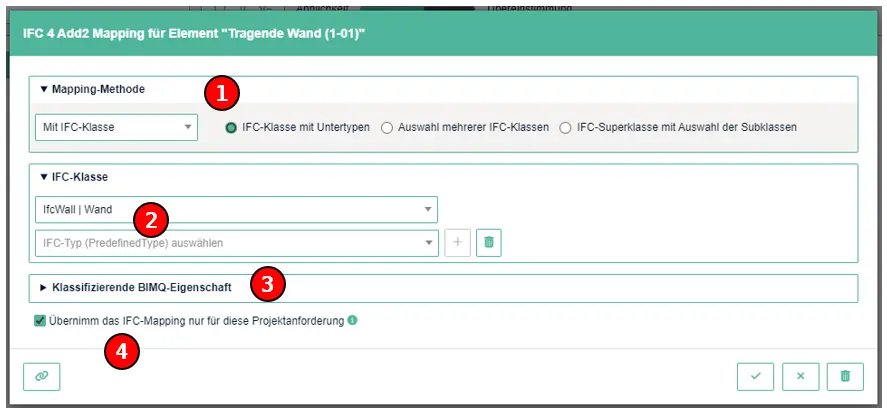
Task: Click the green info icon beside the checkbox label
Action: pyautogui.click(x=352, y=321)
